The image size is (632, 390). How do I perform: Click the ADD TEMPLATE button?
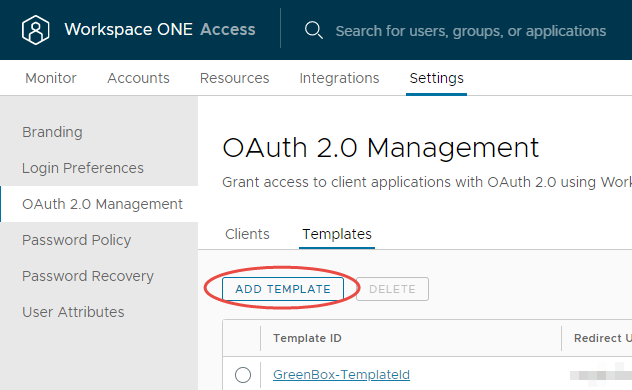coord(283,289)
